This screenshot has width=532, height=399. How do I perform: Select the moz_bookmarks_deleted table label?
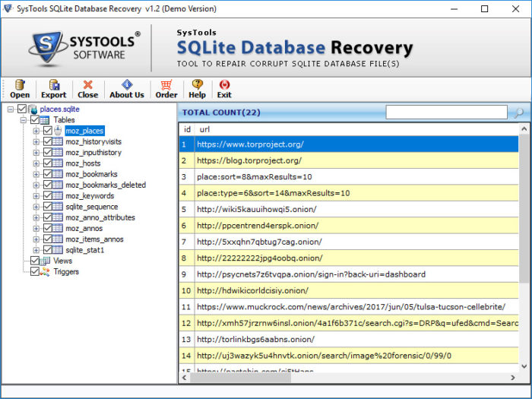coord(106,185)
